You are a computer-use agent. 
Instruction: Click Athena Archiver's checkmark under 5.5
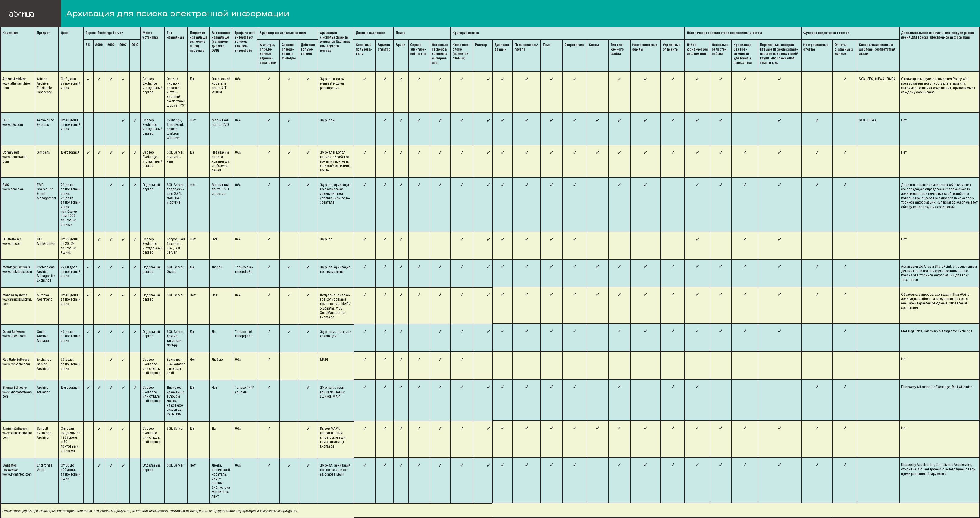tap(88, 79)
